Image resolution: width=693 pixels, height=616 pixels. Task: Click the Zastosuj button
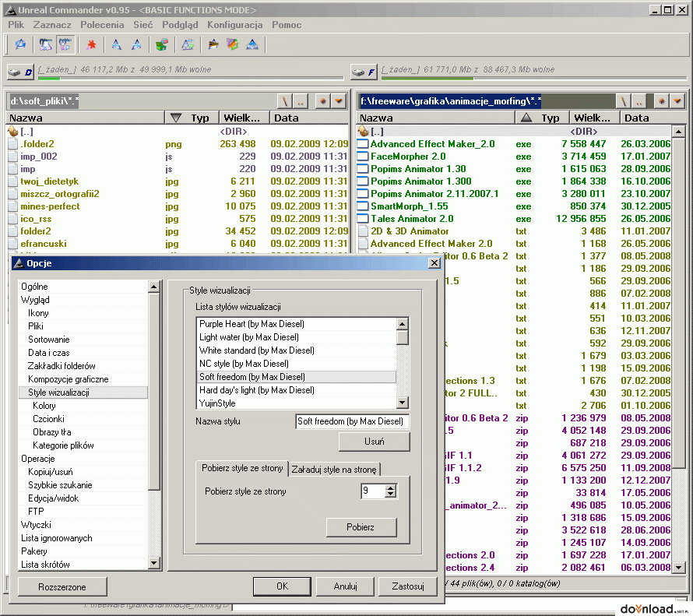point(408,586)
